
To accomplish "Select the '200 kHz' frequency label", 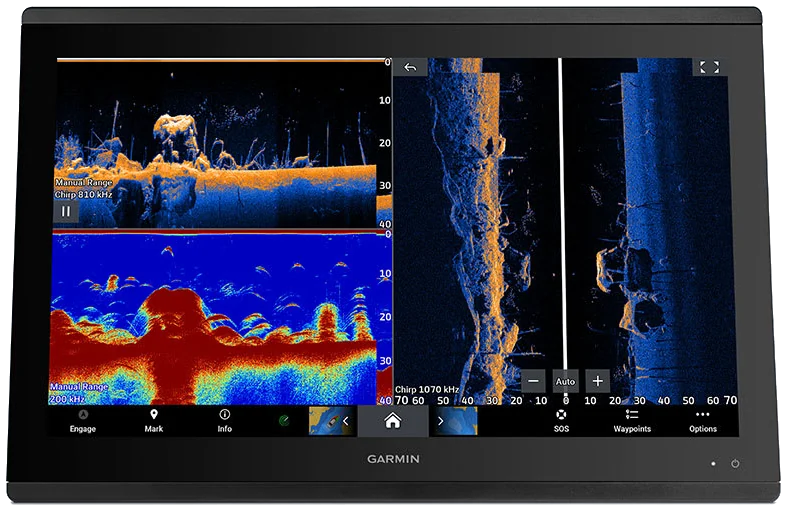I will pos(67,399).
